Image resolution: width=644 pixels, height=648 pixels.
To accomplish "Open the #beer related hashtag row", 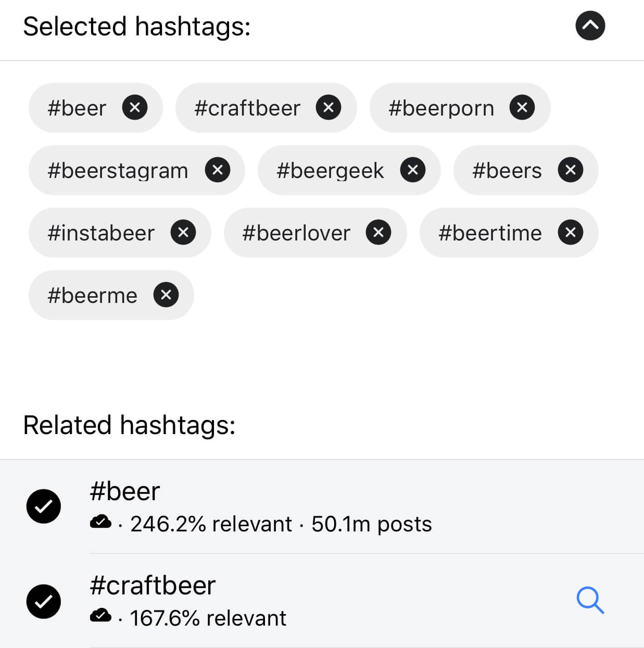I will (322, 506).
